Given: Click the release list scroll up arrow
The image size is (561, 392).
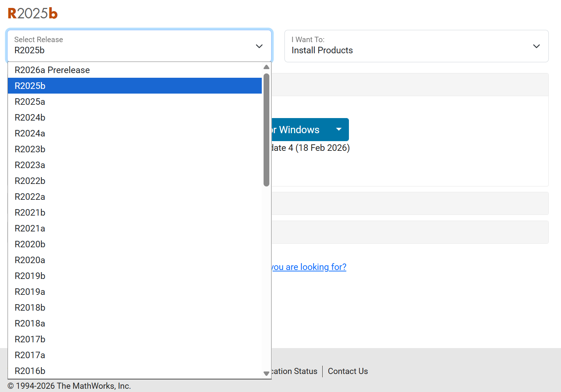Looking at the screenshot, I should [266, 67].
